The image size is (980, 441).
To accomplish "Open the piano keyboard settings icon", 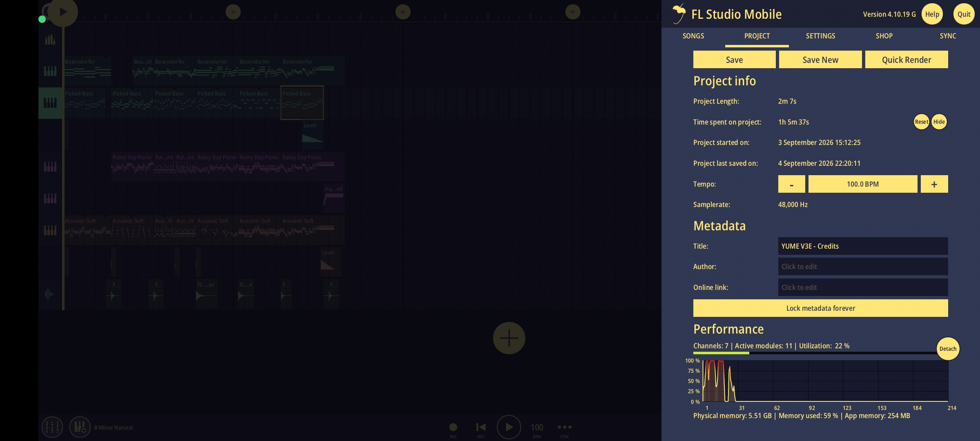I will point(80,427).
